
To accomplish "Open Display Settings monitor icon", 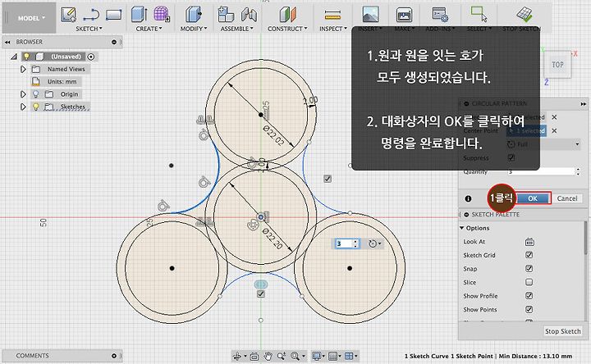I will point(316,356).
